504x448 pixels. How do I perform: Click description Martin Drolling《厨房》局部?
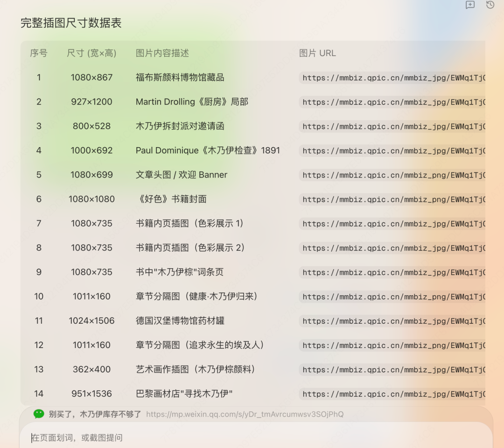click(192, 102)
